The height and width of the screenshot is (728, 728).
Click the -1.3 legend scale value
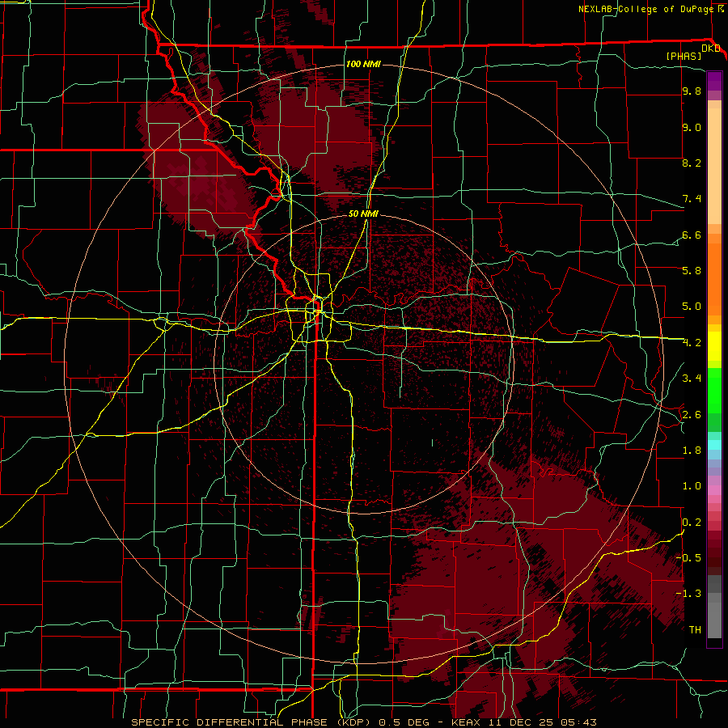[688, 594]
